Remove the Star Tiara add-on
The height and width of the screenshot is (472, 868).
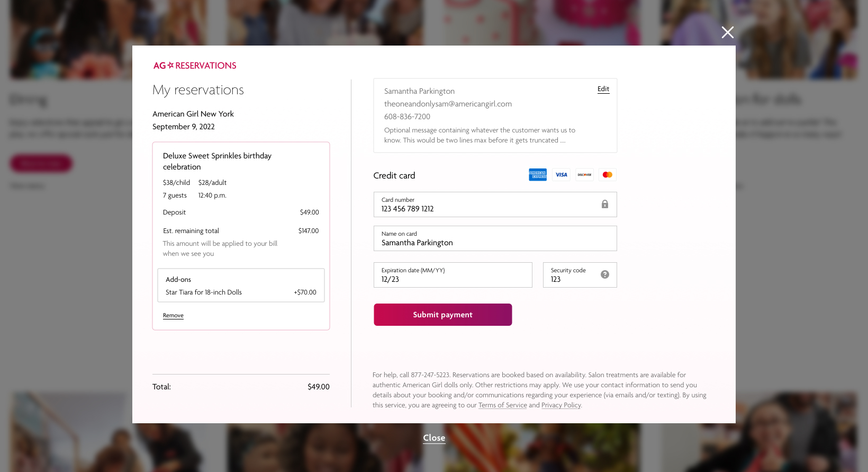click(x=173, y=315)
